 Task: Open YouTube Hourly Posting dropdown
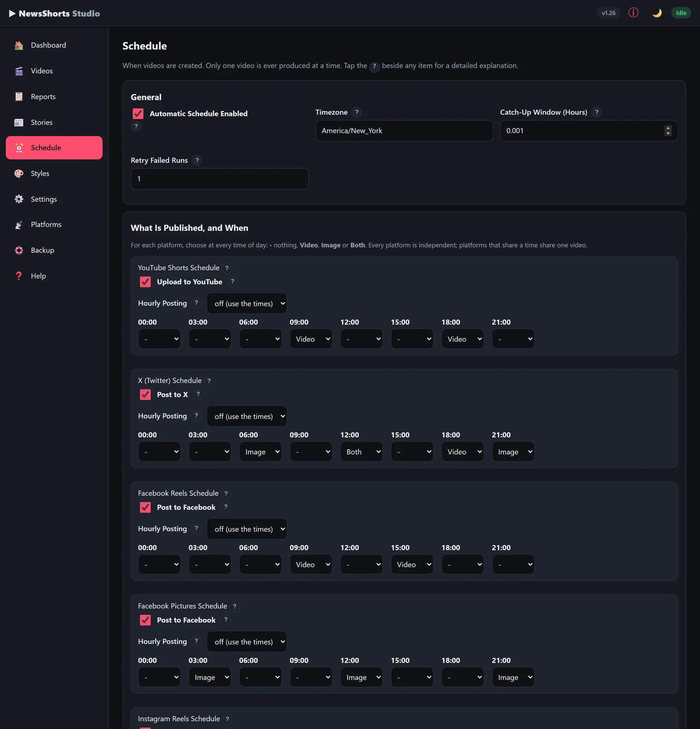247,304
